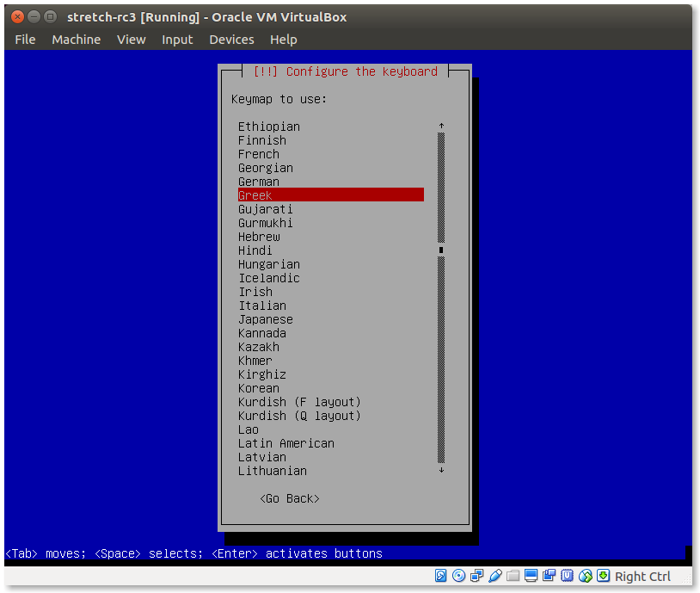This screenshot has width=700, height=593.
Task: Select Finnish keymap
Action: tap(262, 140)
